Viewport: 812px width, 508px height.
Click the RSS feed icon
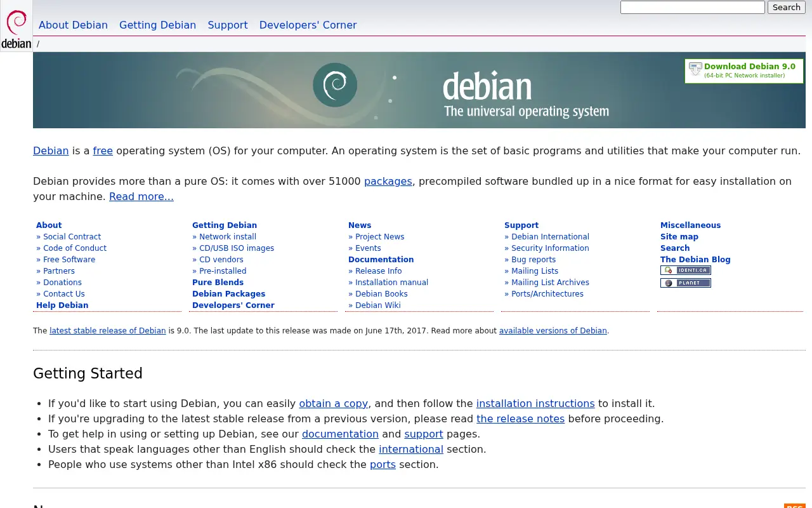pyautogui.click(x=795, y=506)
